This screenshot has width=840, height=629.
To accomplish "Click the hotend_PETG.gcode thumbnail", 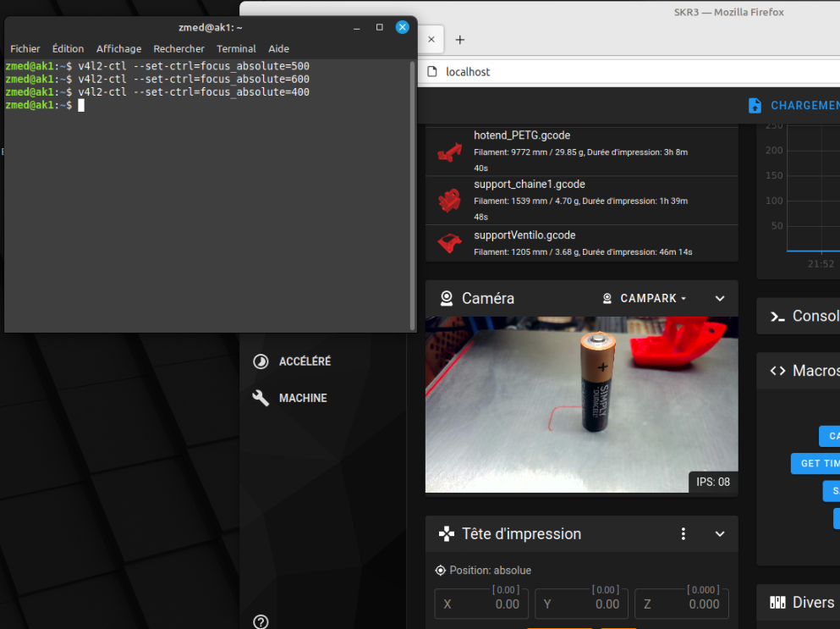I will 449,152.
